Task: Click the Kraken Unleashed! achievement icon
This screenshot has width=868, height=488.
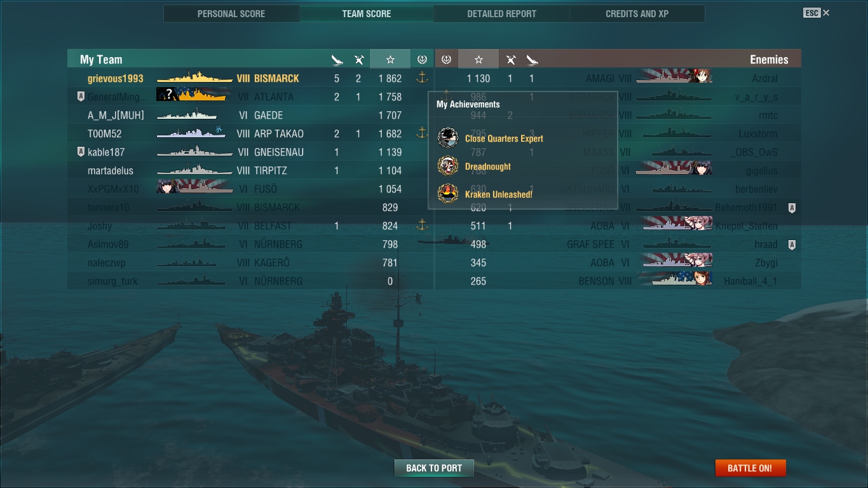Action: pyautogui.click(x=448, y=194)
